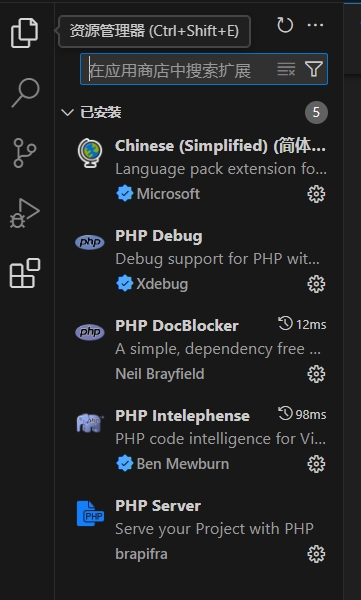Open the manage gear for PHP Debug
The height and width of the screenshot is (600, 361).
[x=316, y=284]
